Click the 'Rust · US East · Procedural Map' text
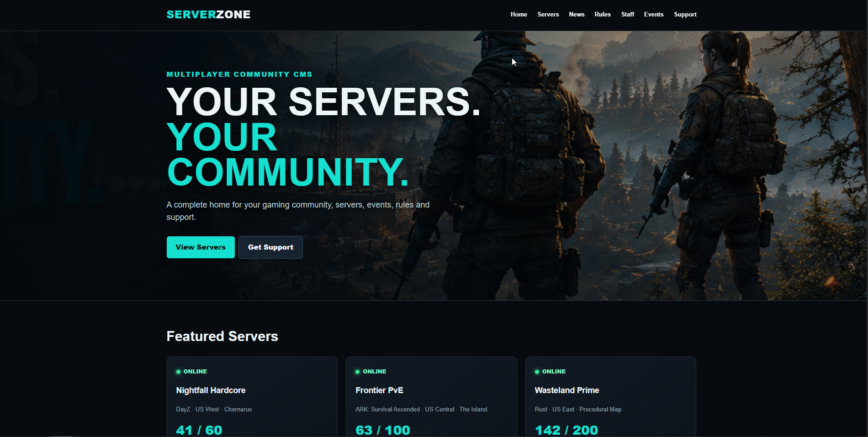 coord(578,409)
